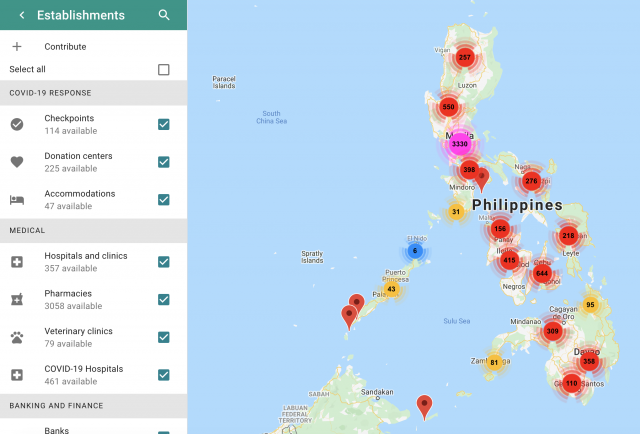Image resolution: width=640 pixels, height=434 pixels.
Task: Click the plus icon next to Contribute
Action: (17, 47)
